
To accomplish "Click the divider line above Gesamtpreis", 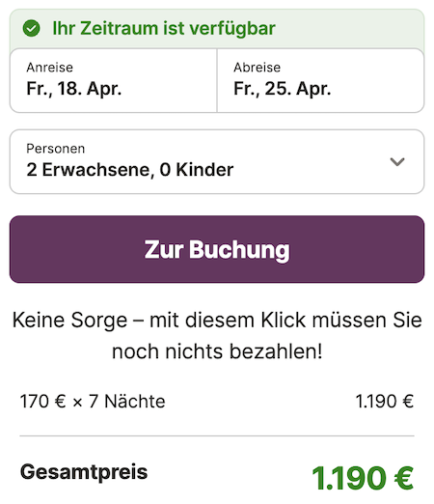I will (x=217, y=435).
